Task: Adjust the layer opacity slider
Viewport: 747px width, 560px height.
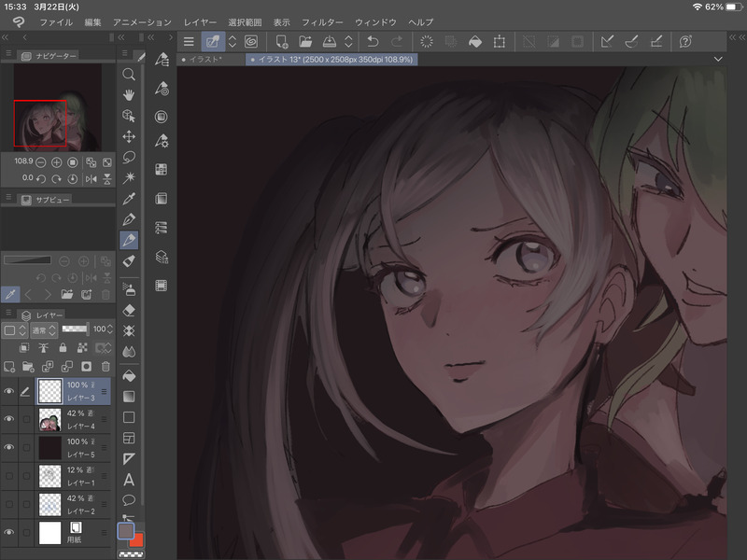Action: click(x=75, y=329)
